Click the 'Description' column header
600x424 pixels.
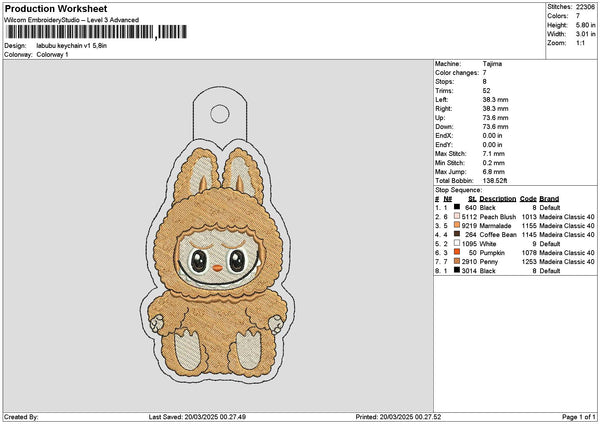[497, 199]
